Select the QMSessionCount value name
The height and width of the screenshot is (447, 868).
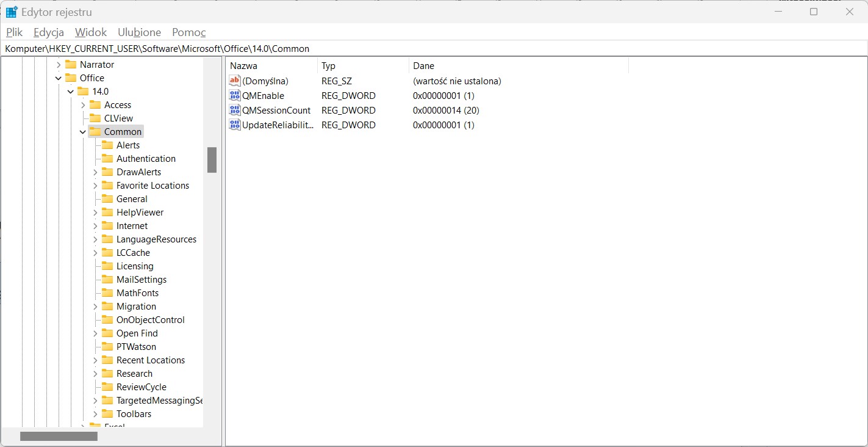276,111
